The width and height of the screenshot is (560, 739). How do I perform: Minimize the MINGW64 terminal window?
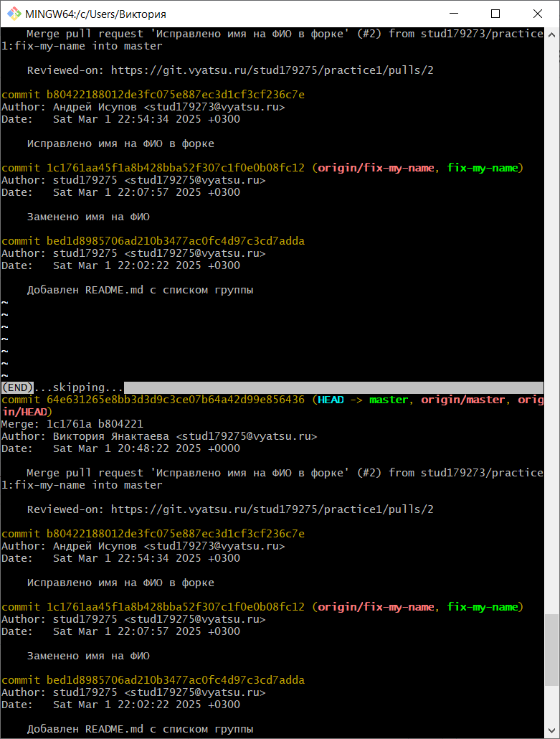(x=452, y=14)
